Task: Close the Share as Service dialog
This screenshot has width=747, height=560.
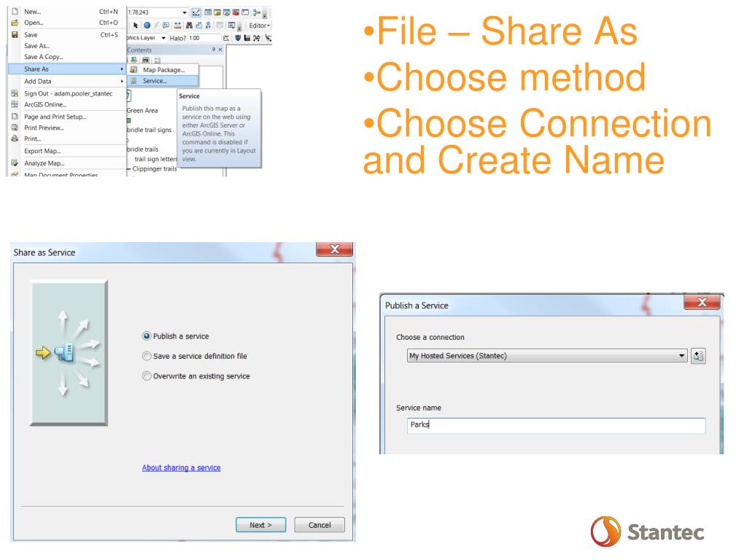Action: click(x=334, y=249)
